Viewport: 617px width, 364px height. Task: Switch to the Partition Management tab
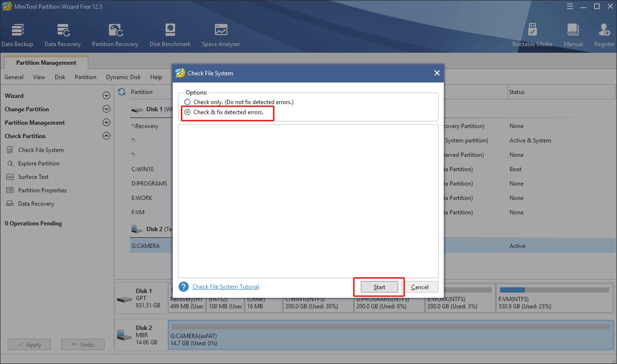(x=46, y=62)
